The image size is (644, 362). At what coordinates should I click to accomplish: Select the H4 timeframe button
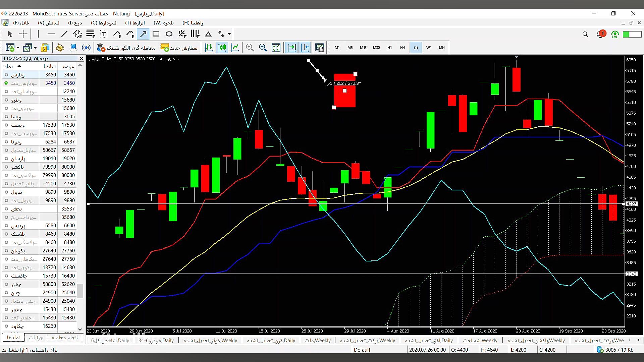[402, 48]
